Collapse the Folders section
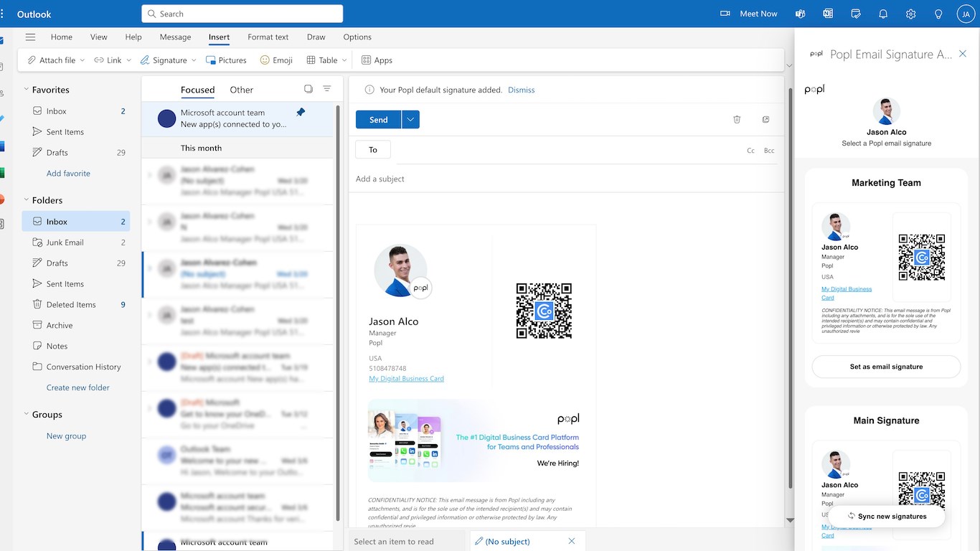The height and width of the screenshot is (551, 980). coord(27,200)
